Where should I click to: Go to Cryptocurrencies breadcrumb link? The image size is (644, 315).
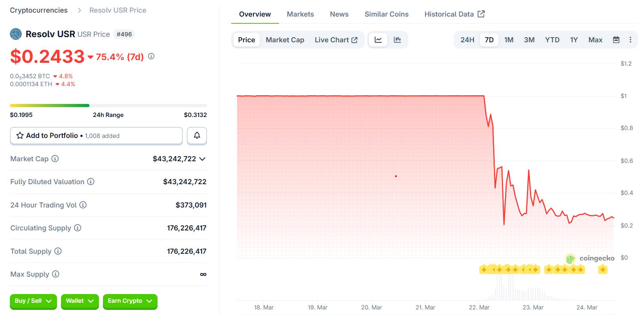coord(39,10)
